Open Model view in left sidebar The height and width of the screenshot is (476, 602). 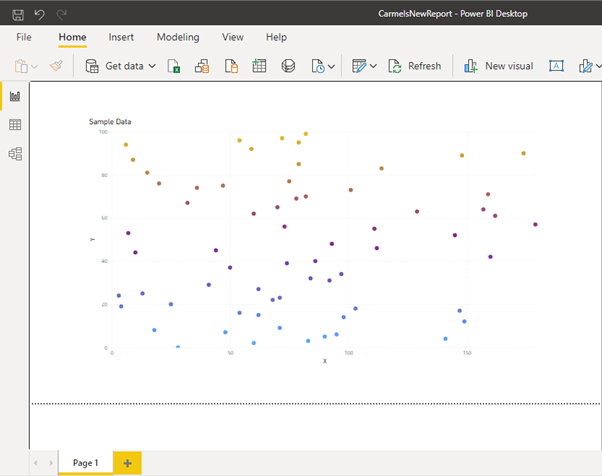pos(15,154)
